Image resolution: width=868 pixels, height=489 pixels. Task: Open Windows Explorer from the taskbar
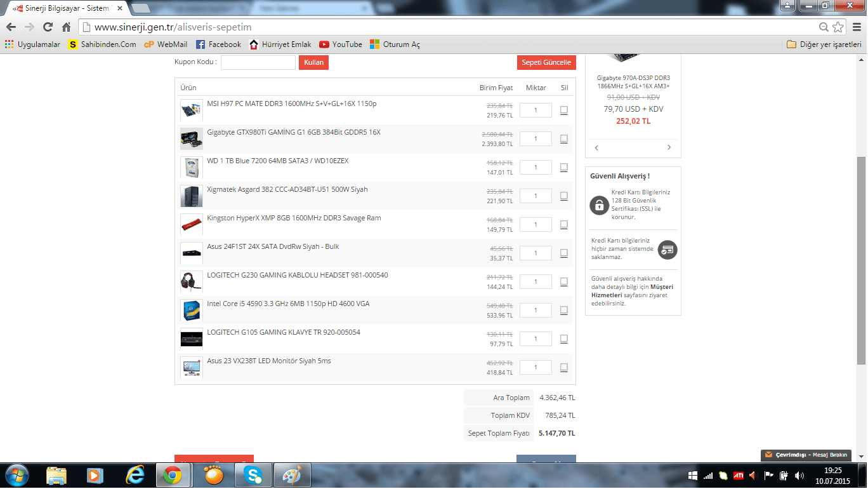(56, 475)
